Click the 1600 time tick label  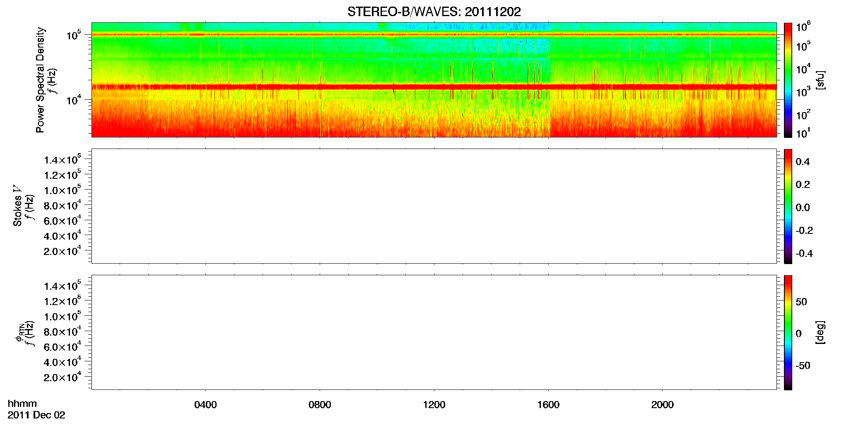pos(548,405)
